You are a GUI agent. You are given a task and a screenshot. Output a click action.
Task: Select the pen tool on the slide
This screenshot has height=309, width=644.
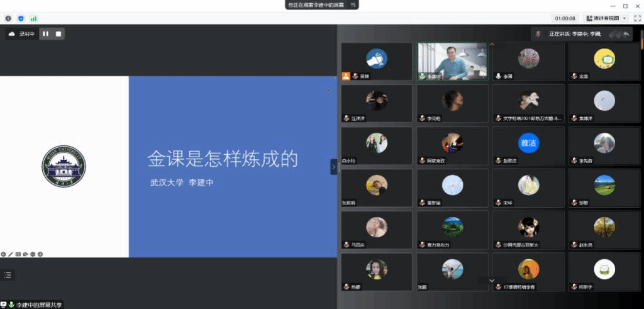pyautogui.click(x=11, y=254)
